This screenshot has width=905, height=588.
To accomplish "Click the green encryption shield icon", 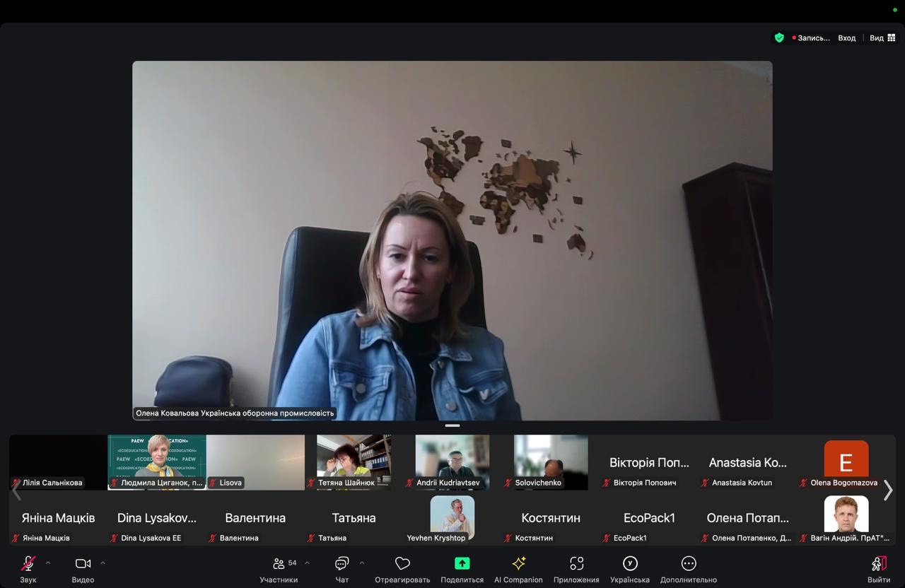I will click(779, 38).
